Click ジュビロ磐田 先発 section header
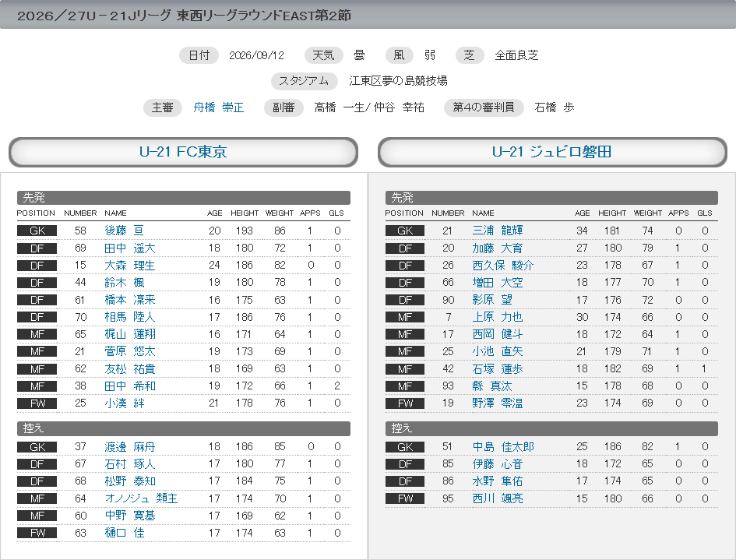The height and width of the screenshot is (560, 736). pos(551,198)
